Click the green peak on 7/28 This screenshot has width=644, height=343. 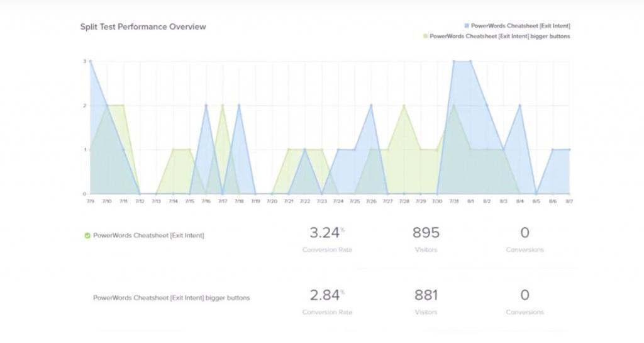point(404,106)
